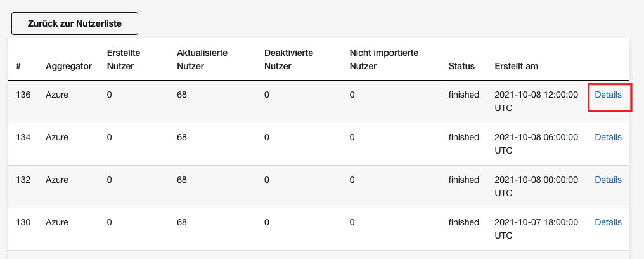The width and height of the screenshot is (644, 259).
Task: Select the Azure cell in row 134
Action: pos(56,137)
